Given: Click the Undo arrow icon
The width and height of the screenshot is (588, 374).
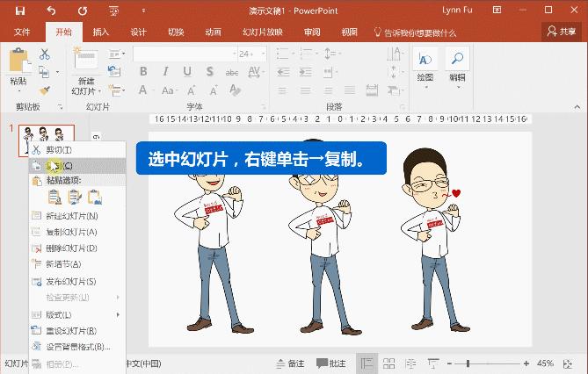Looking at the screenshot, I should tap(51, 11).
